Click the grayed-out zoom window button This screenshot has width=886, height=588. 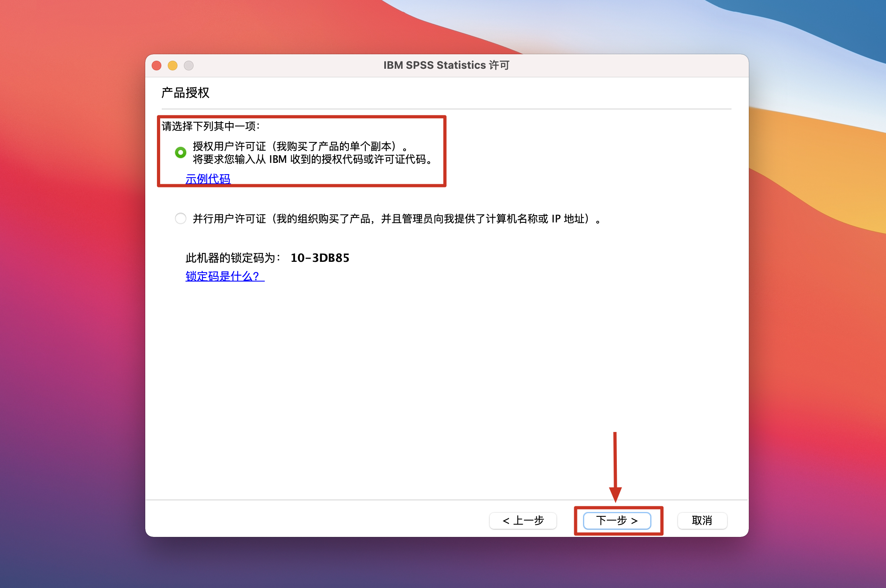coord(189,66)
